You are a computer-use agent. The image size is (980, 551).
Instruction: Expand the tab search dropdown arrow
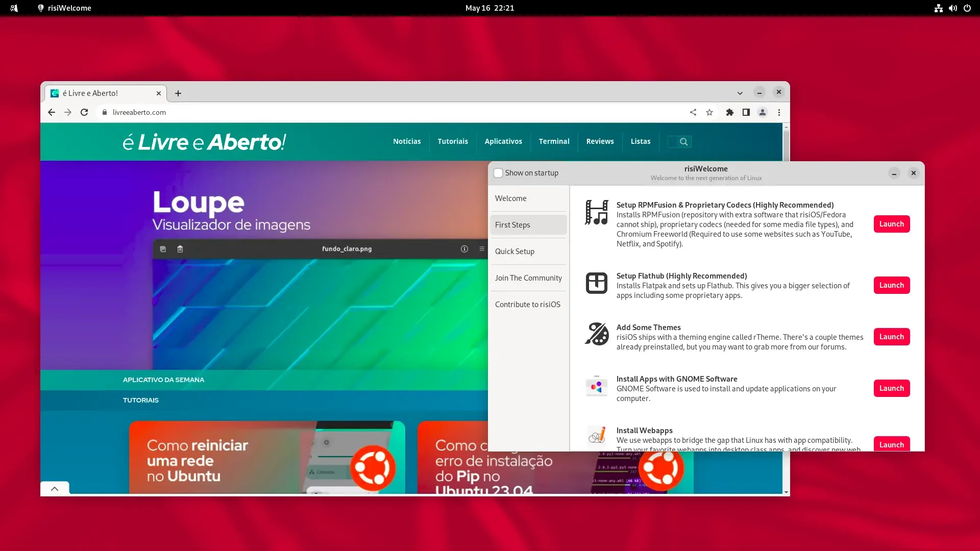click(740, 93)
